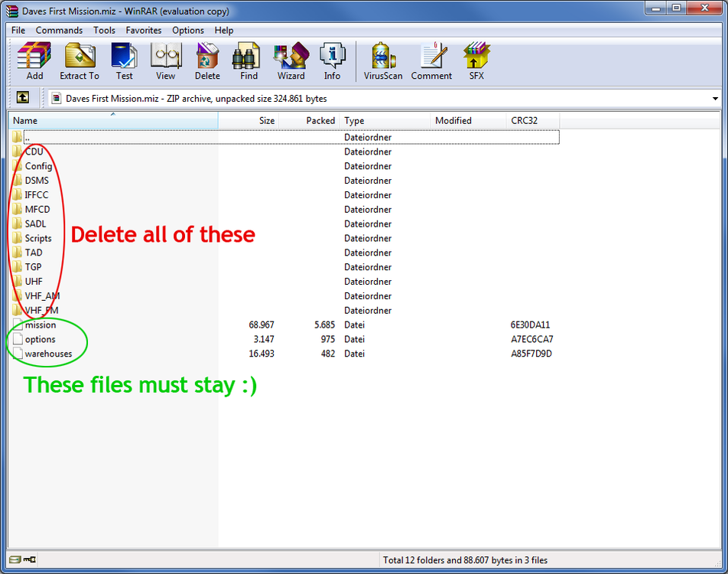Select the DSMS folder icon
Image resolution: width=728 pixels, height=574 pixels.
(x=18, y=181)
